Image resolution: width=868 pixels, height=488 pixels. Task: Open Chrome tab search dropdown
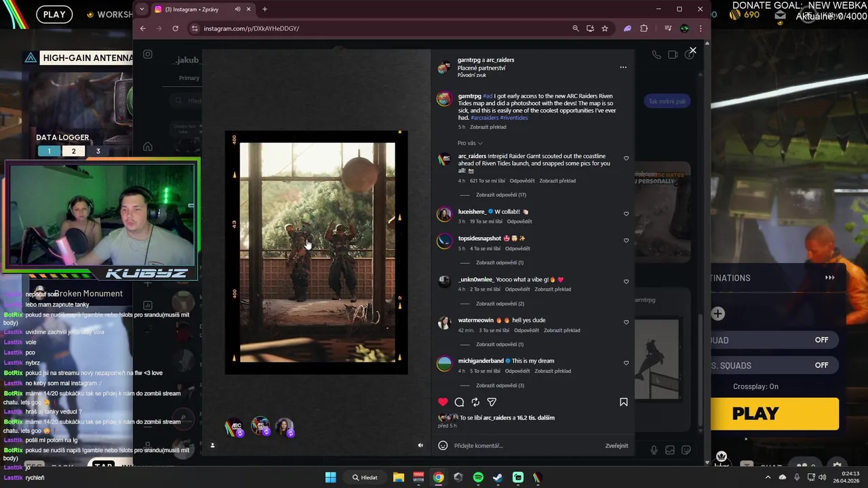(141, 9)
